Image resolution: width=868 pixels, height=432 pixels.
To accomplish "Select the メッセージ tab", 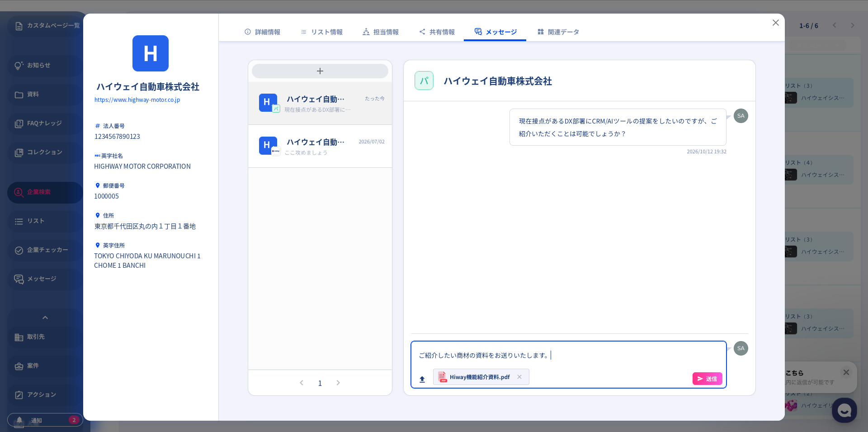I will point(495,32).
